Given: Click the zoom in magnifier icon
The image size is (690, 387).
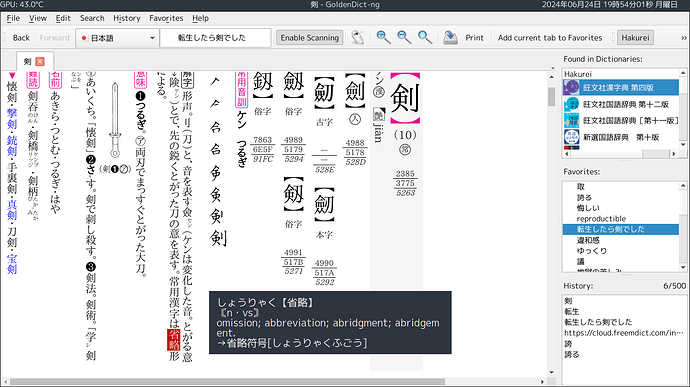Looking at the screenshot, I should click(x=383, y=37).
